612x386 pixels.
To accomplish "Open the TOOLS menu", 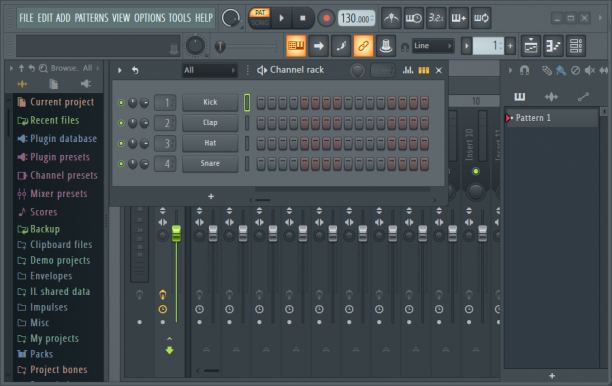I will point(180,18).
